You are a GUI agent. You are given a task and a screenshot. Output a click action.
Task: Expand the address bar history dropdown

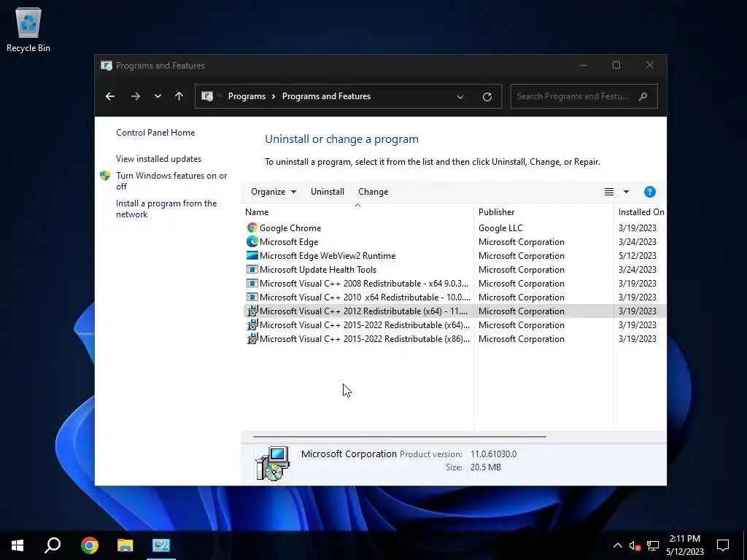(x=460, y=97)
